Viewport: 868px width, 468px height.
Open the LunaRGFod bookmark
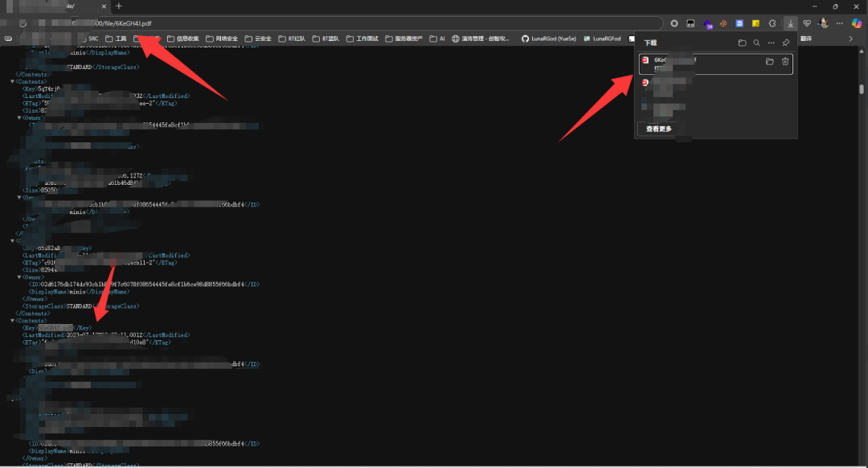coord(602,39)
